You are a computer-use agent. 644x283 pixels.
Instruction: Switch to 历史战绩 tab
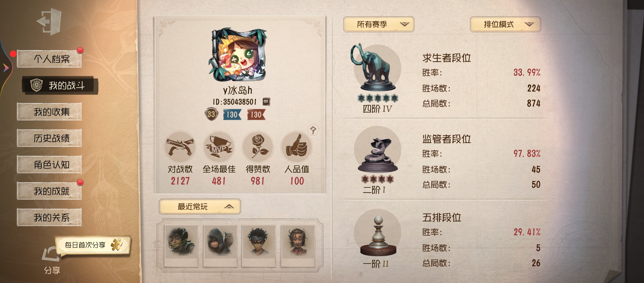tap(49, 138)
